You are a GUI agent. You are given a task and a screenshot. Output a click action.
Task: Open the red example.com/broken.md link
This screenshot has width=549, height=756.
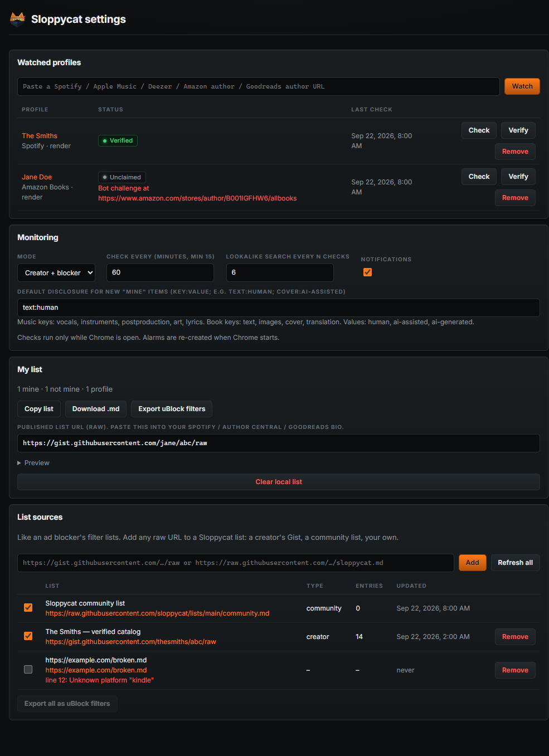coord(96,670)
